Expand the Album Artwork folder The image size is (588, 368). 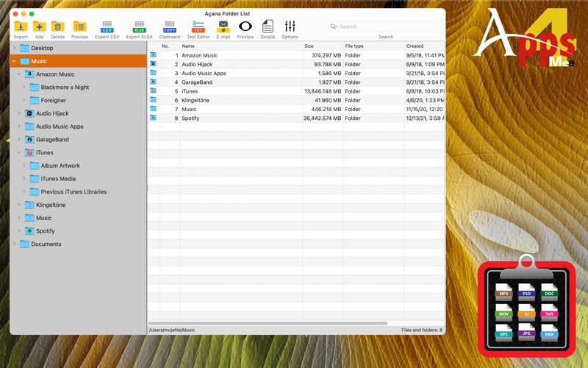click(x=24, y=165)
